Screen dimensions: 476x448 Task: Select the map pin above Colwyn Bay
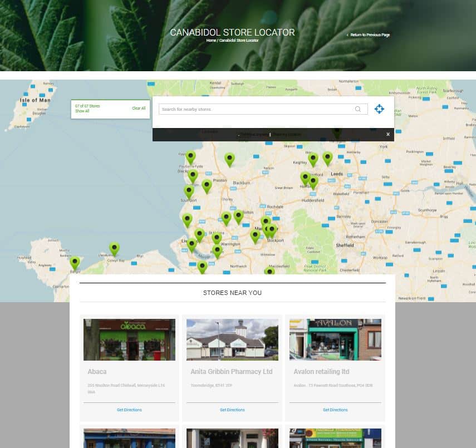114,249
